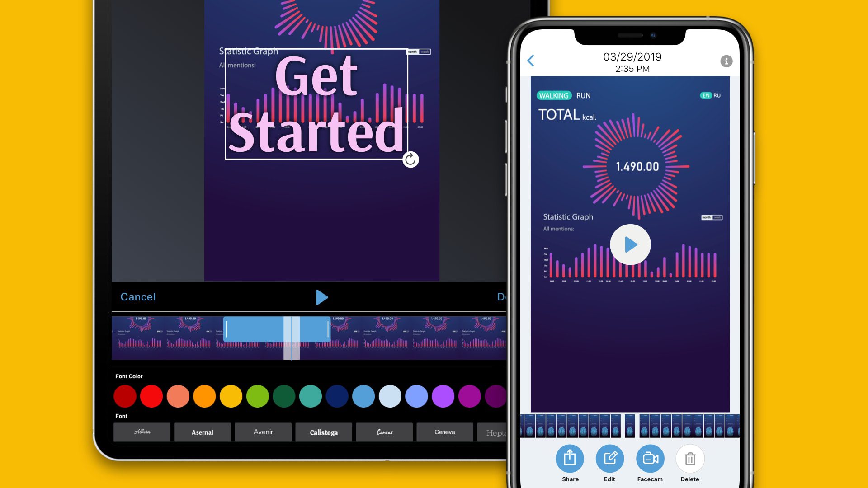Toggle RUN mode on phone

[x=583, y=95]
